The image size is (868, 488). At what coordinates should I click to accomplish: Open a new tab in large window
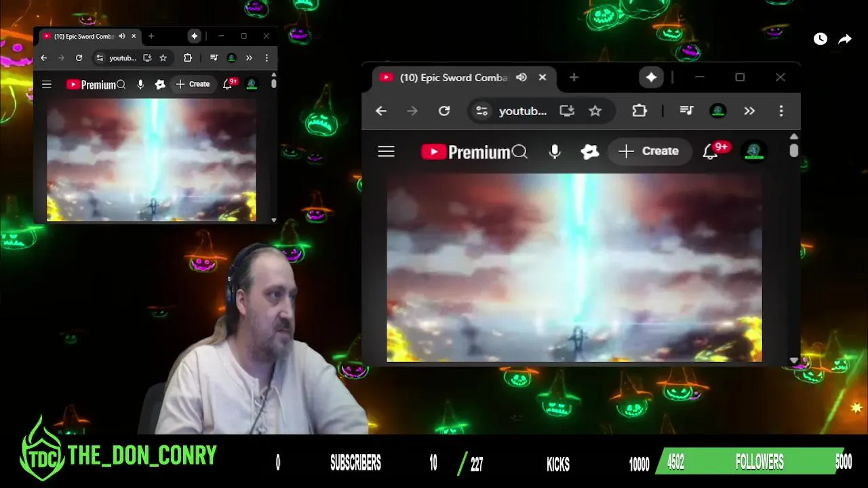click(574, 77)
